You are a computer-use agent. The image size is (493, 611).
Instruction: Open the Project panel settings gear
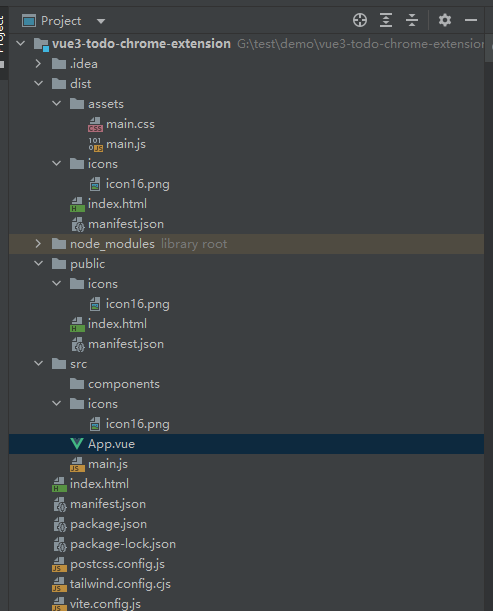[445, 20]
